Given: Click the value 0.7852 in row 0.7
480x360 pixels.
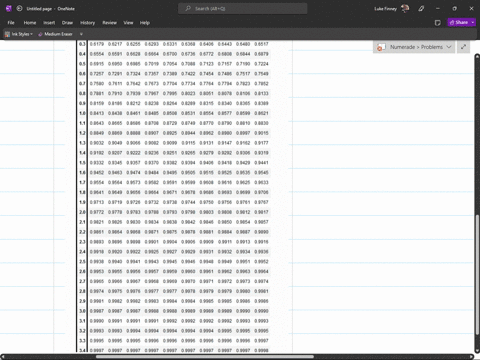Looking at the screenshot, I should pos(261,84).
